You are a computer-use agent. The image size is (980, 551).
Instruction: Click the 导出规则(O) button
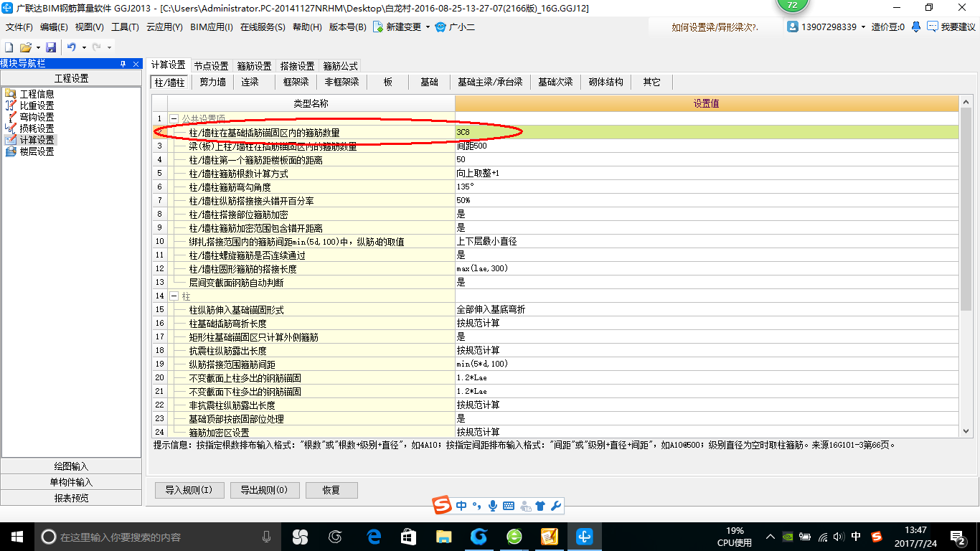click(264, 491)
